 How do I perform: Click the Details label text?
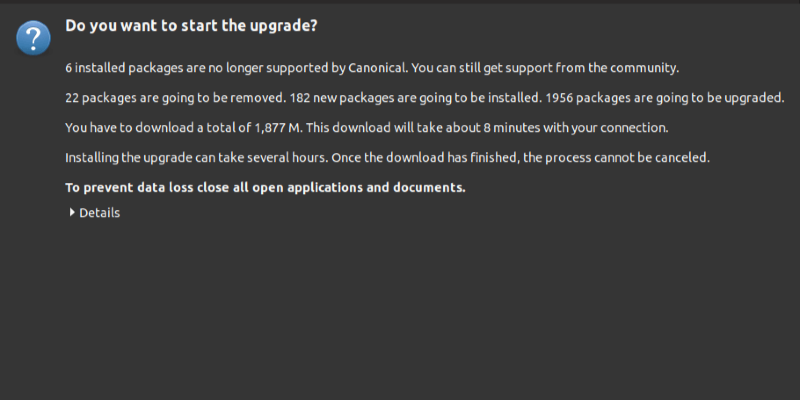pyautogui.click(x=99, y=212)
